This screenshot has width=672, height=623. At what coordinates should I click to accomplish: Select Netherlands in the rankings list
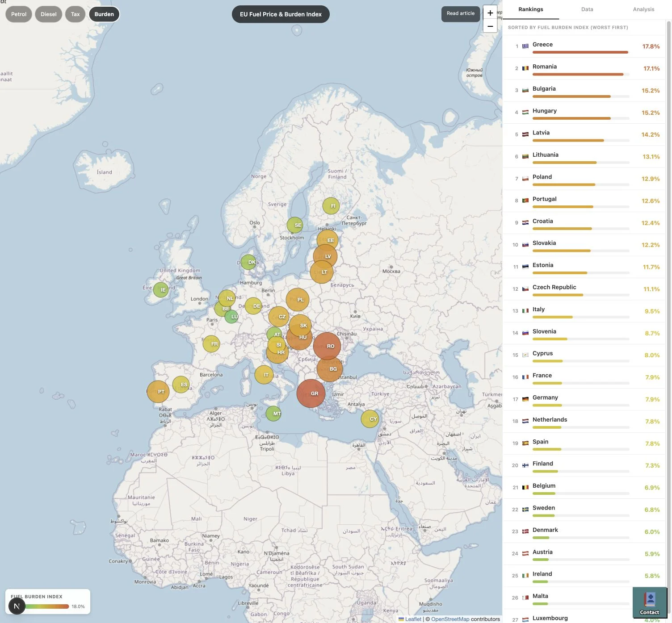click(584, 422)
